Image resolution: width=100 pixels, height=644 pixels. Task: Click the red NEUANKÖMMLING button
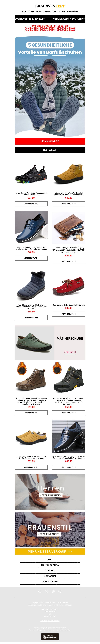tap(50, 141)
